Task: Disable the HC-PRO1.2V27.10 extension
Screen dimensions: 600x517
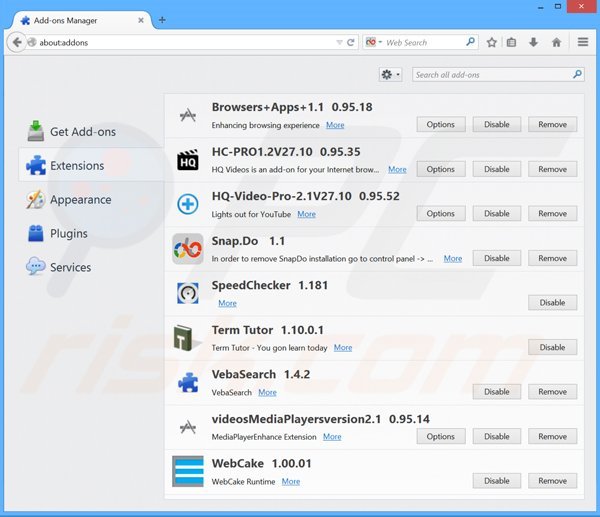Action: 497,169
